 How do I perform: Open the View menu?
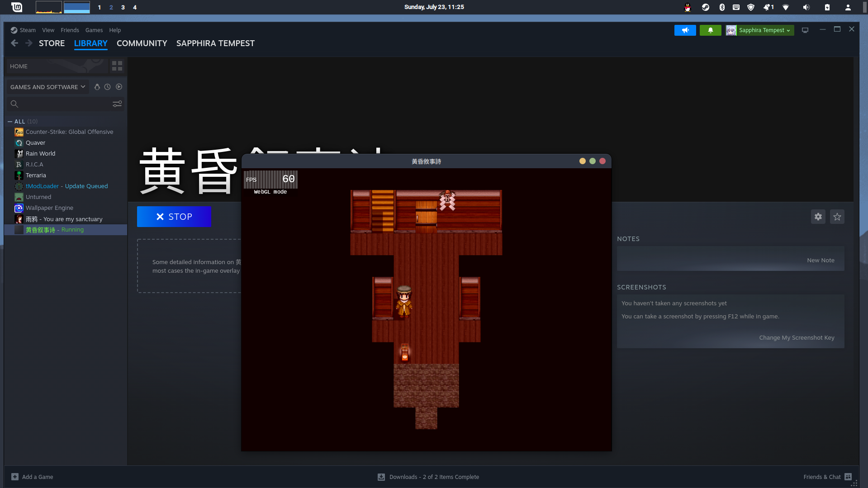pos(48,30)
